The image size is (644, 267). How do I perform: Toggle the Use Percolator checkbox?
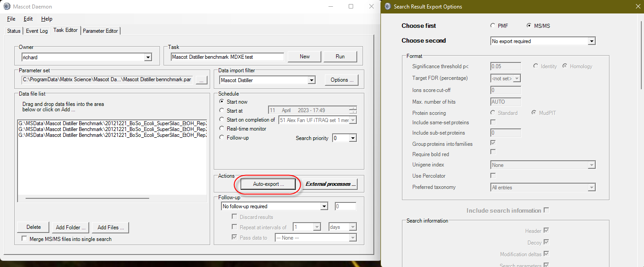pos(493,175)
